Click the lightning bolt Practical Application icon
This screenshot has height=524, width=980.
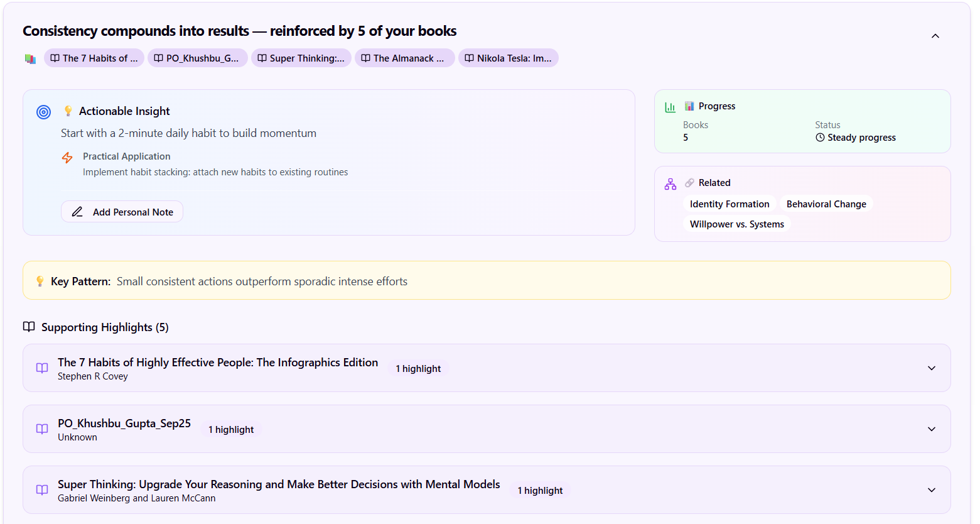pyautogui.click(x=67, y=157)
